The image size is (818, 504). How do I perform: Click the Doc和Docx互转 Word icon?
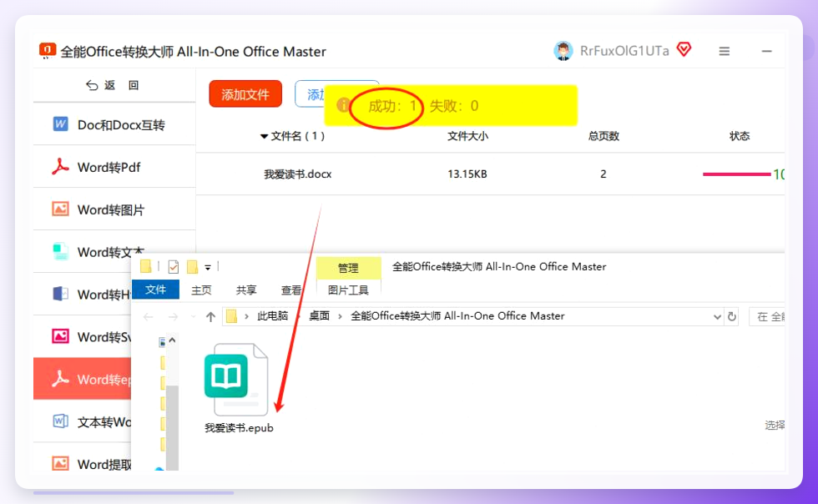(x=60, y=124)
